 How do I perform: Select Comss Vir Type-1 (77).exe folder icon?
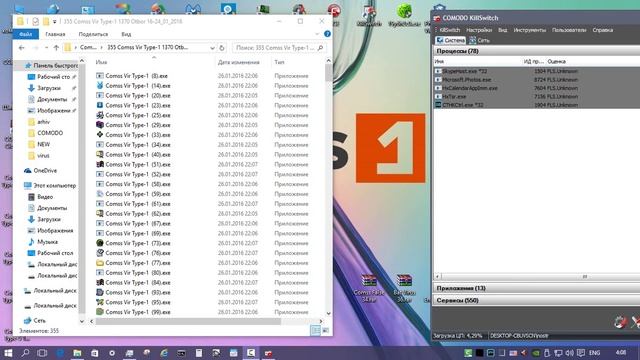100,262
